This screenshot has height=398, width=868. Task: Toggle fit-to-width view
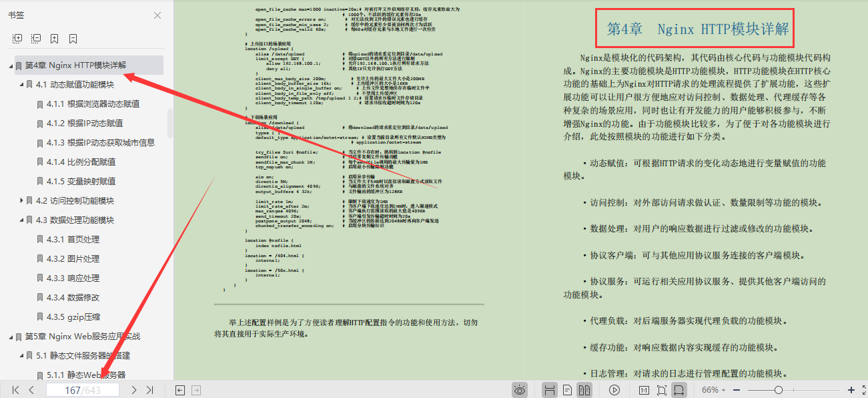click(679, 390)
